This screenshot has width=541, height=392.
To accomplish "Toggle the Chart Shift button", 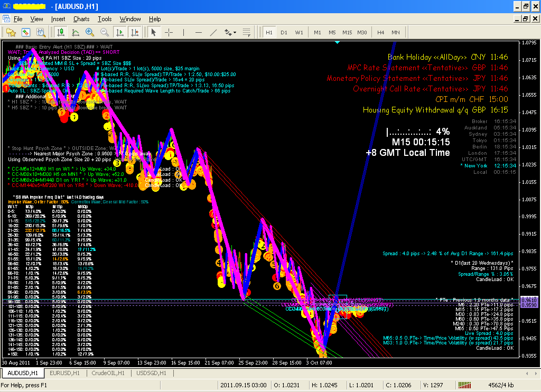I will pos(135,32).
